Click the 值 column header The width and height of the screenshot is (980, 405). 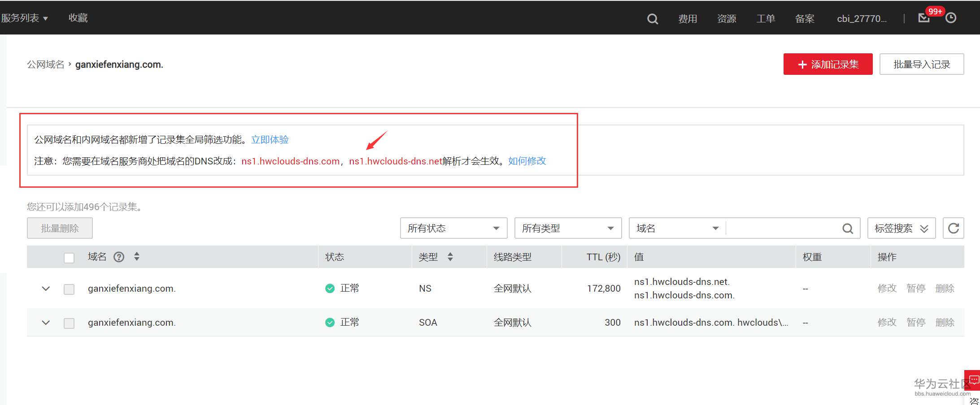[x=639, y=257]
